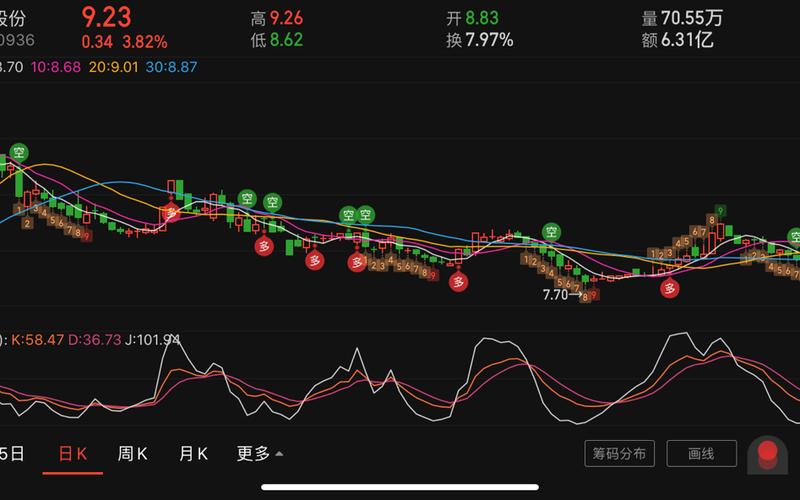Tap the leftmost 空 signal marker at chart peak
800x500 pixels.
click(x=19, y=152)
